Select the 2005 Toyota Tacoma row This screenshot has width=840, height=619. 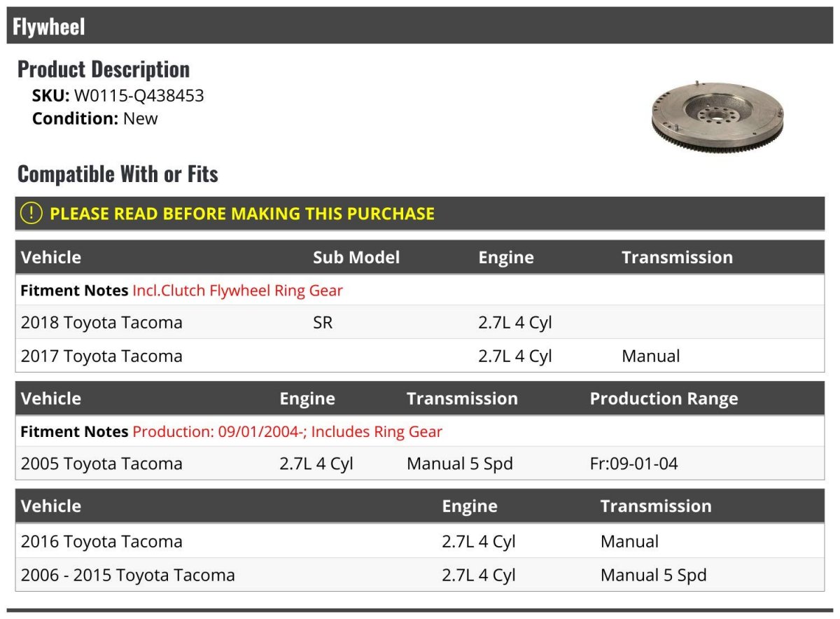[x=420, y=464]
